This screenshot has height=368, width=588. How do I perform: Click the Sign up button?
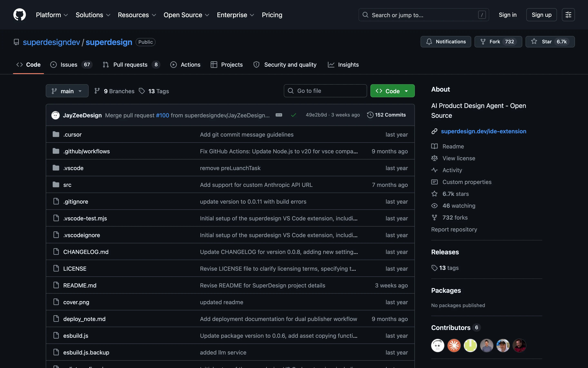541,15
